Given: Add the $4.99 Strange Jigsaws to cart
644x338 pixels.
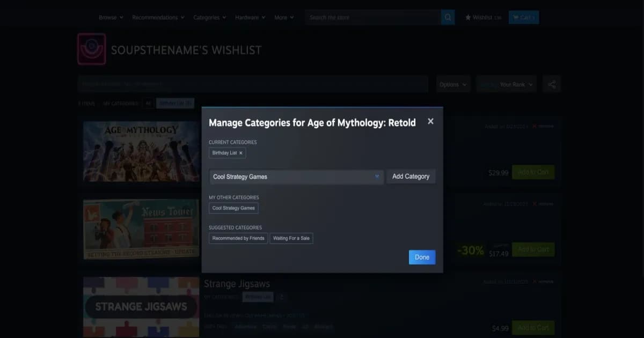Looking at the screenshot, I should pyautogui.click(x=533, y=327).
